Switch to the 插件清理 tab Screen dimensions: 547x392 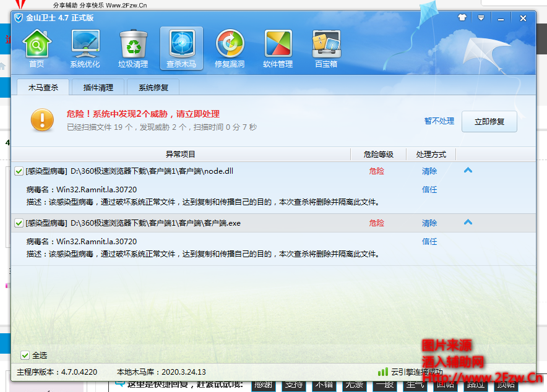tap(97, 87)
